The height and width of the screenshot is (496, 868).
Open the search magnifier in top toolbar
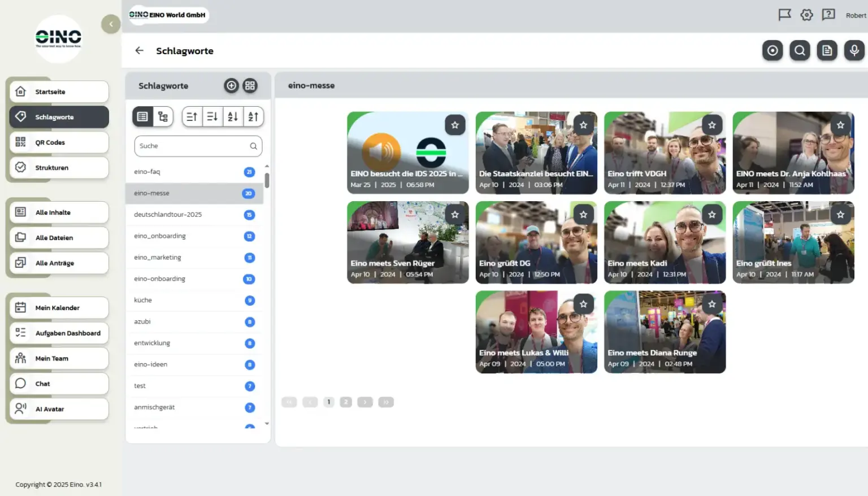[800, 51]
